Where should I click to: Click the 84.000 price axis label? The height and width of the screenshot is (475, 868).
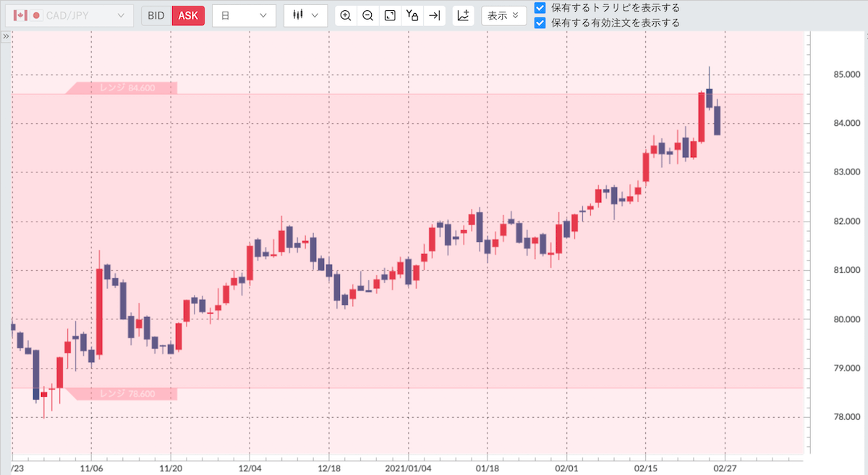846,123
